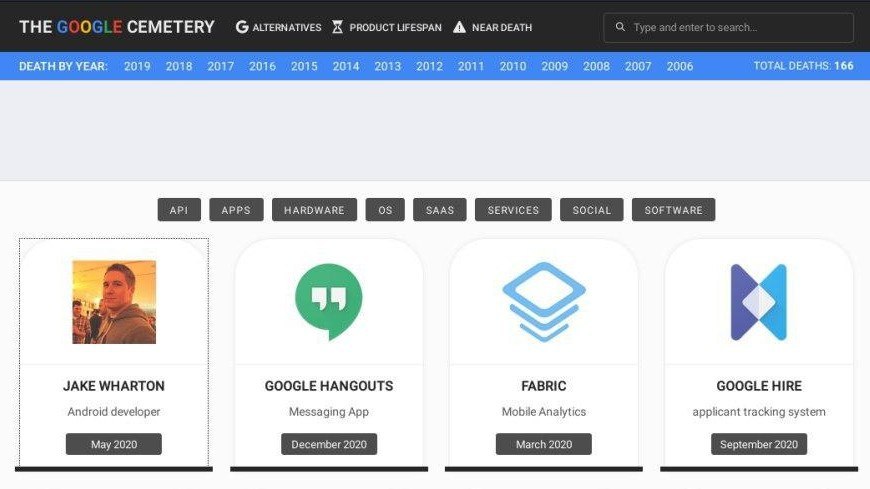Viewport: 870px width, 489px height.
Task: Click the Google G Alternatives icon
Action: tap(242, 27)
